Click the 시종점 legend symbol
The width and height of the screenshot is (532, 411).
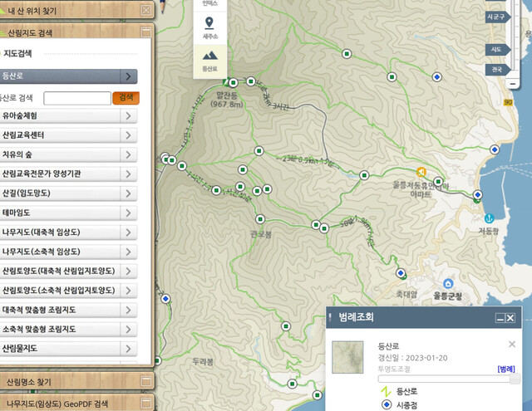point(387,404)
